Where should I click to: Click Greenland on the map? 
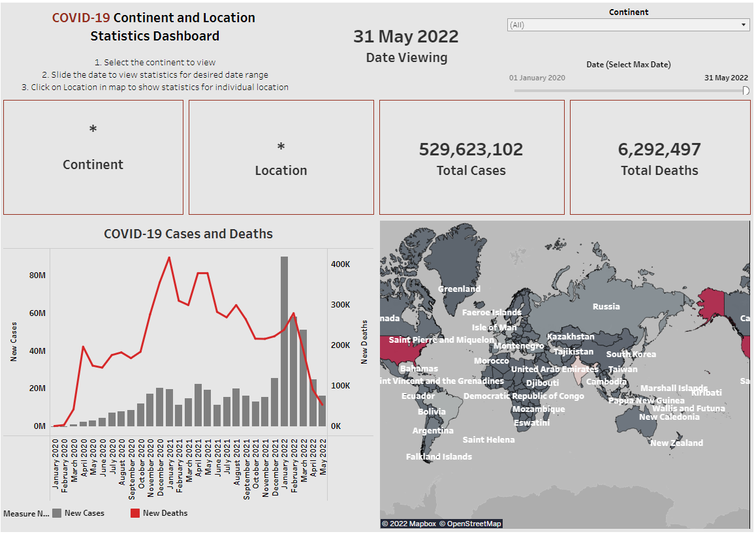459,289
